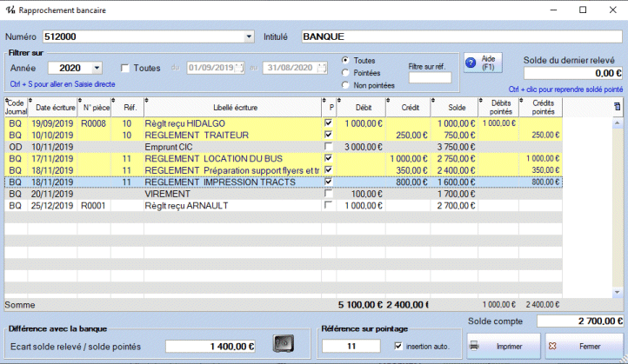Click the Solde du dernier relevé field
This screenshot has height=364, width=628.
click(x=571, y=74)
